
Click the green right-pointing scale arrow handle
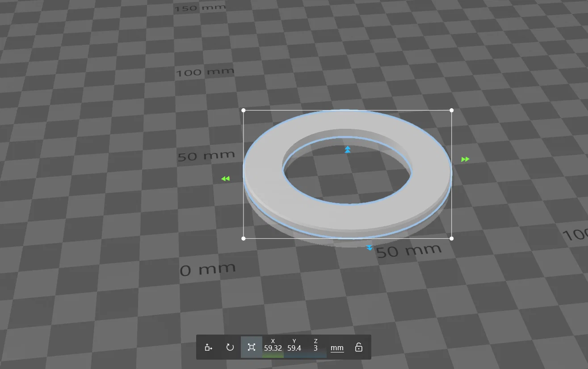[466, 159]
